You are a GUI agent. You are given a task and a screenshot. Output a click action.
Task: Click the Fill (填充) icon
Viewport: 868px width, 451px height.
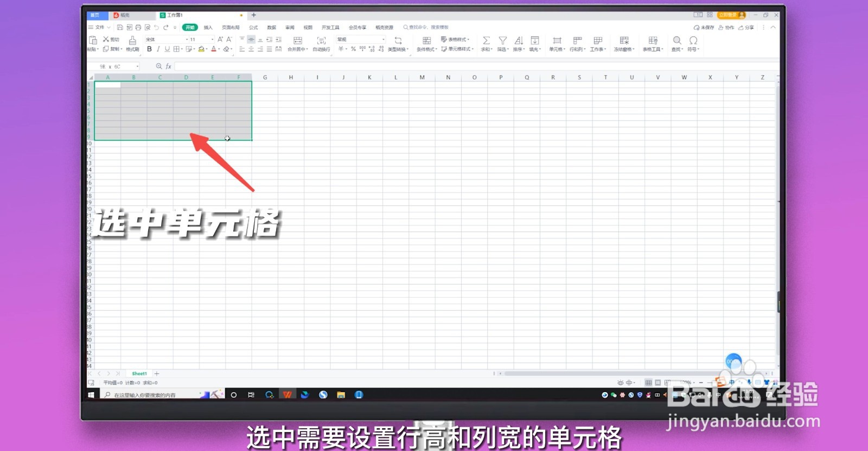(534, 40)
